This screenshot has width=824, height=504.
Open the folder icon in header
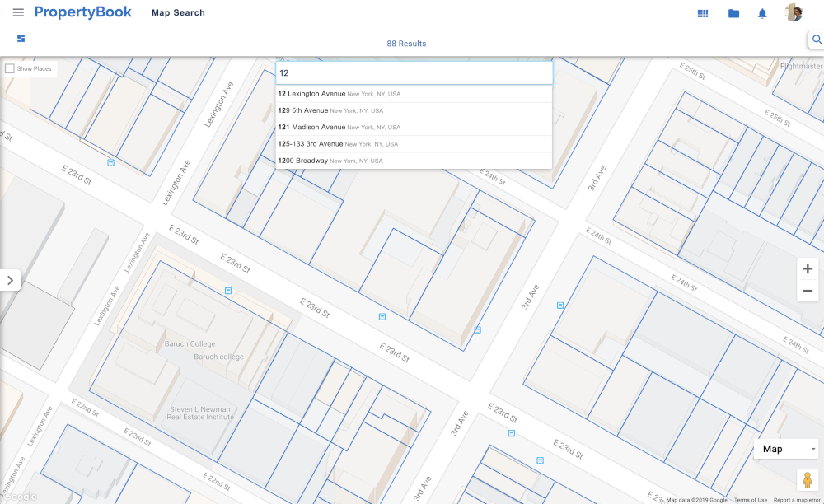point(733,14)
